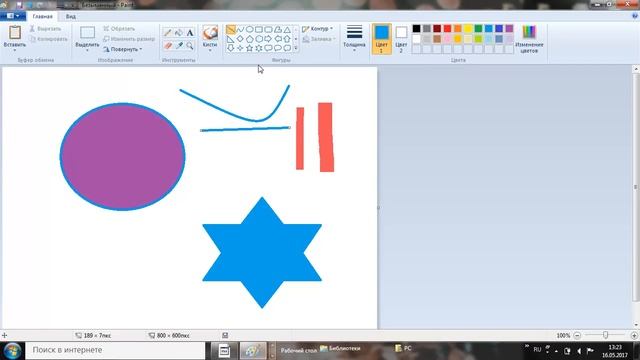Click the Копировать copy button
The height and width of the screenshot is (360, 640).
click(49, 39)
